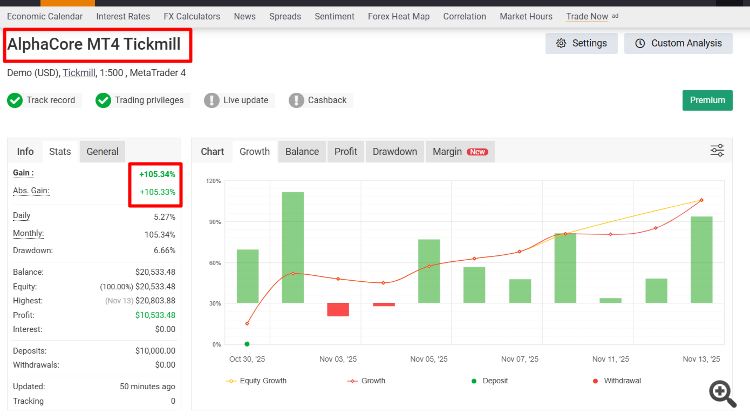Viewport: 750px width, 420px height.
Task: Click the magnifier zoom icon
Action: 722,394
